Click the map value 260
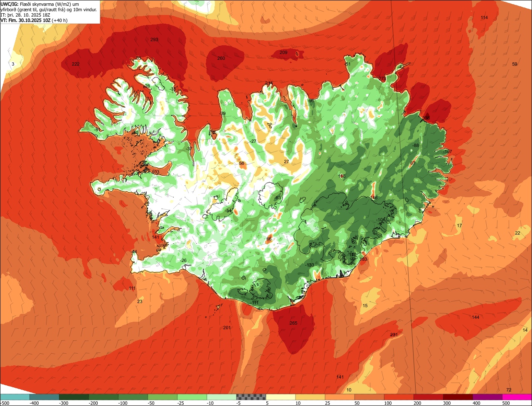Viewport: 532px width, 406px height. click(221, 58)
